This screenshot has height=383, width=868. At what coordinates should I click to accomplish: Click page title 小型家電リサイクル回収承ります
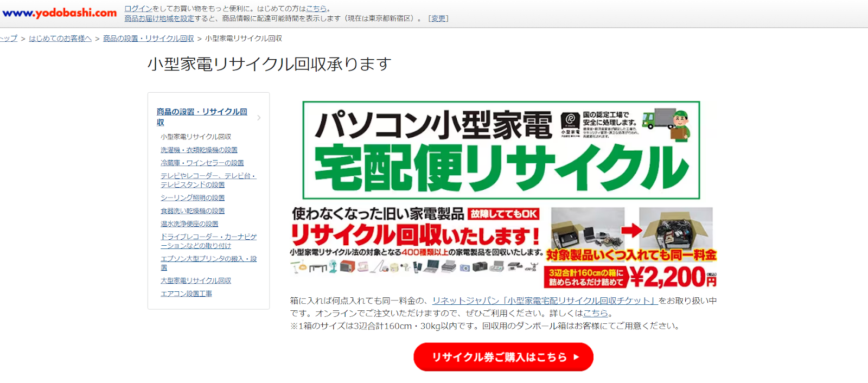pos(270,64)
